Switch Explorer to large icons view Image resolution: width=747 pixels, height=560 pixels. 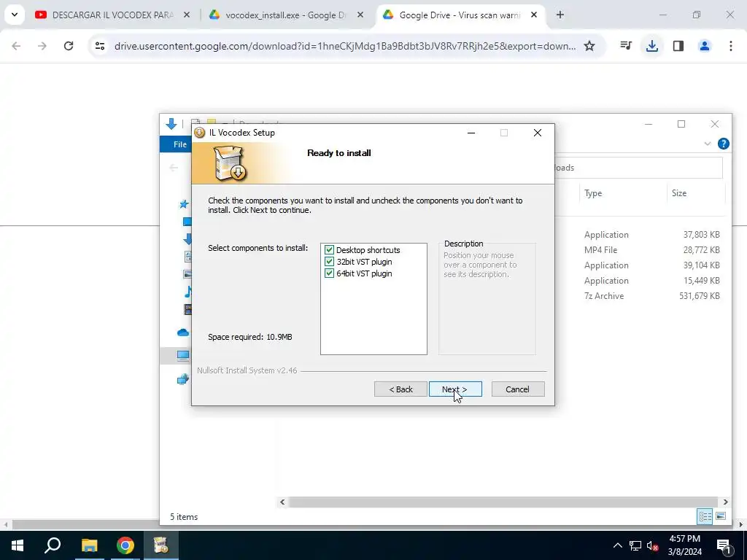pyautogui.click(x=721, y=516)
